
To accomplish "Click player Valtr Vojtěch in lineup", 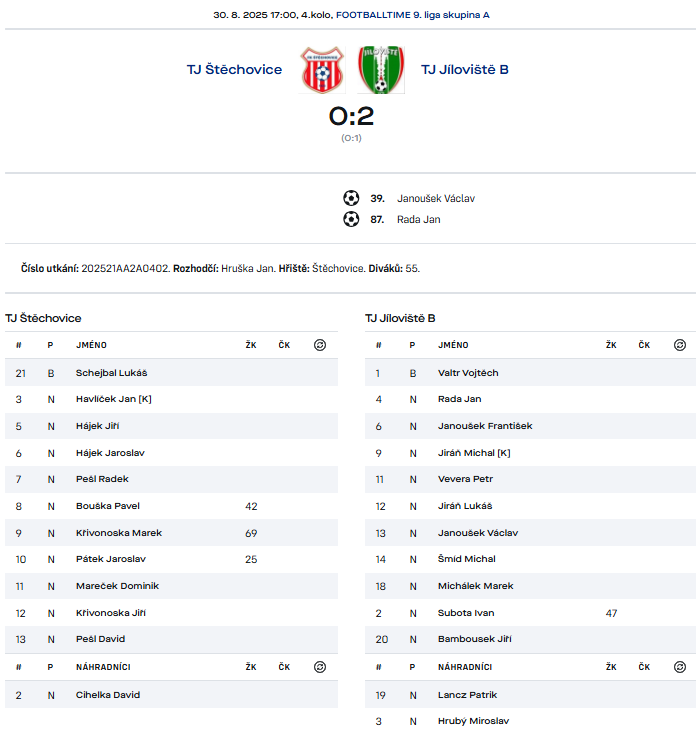I will pyautogui.click(x=467, y=373).
